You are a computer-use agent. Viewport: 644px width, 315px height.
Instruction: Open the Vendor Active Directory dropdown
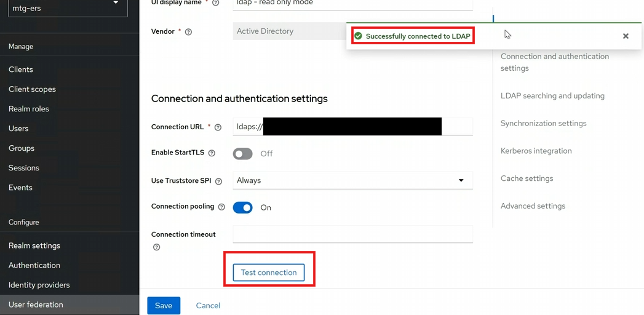coord(289,31)
